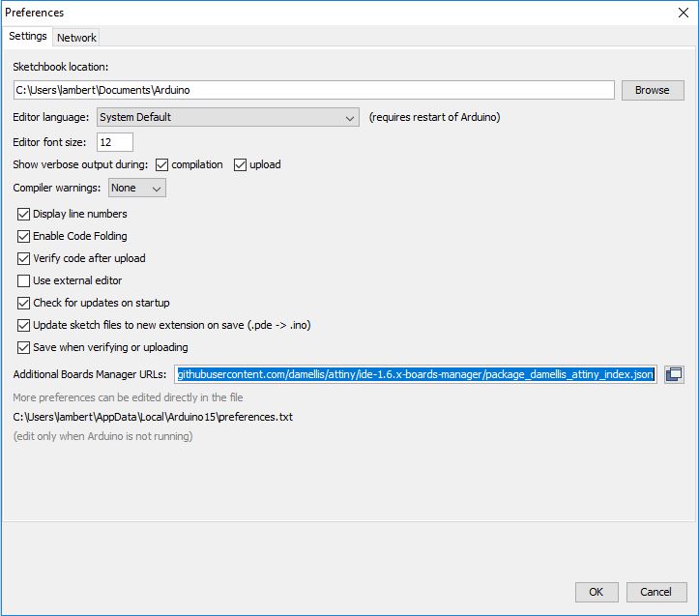Click the Additional Boards Manager URLs field

[416, 374]
